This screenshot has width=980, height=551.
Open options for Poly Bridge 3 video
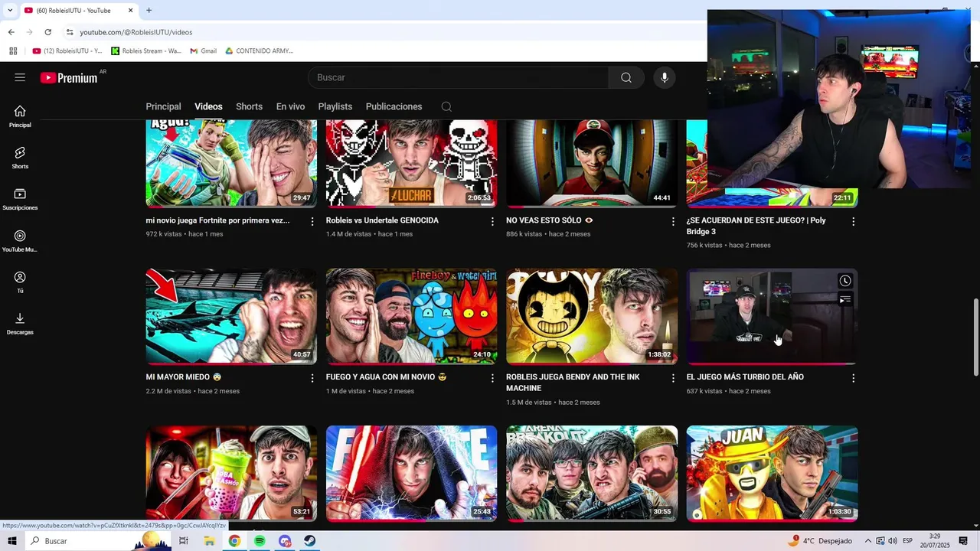point(853,221)
